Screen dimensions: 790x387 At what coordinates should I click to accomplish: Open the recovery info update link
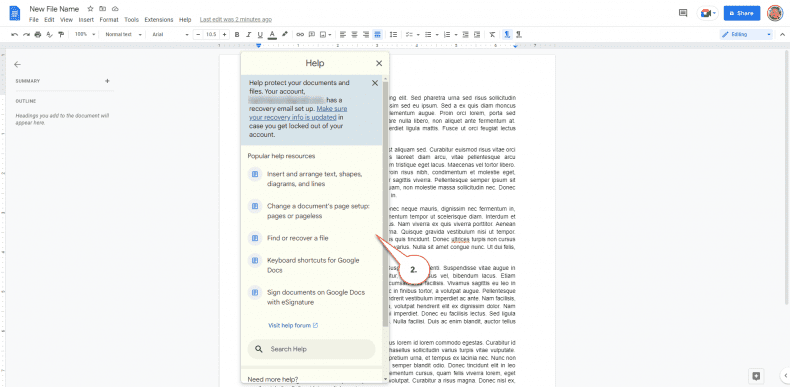coord(298,113)
